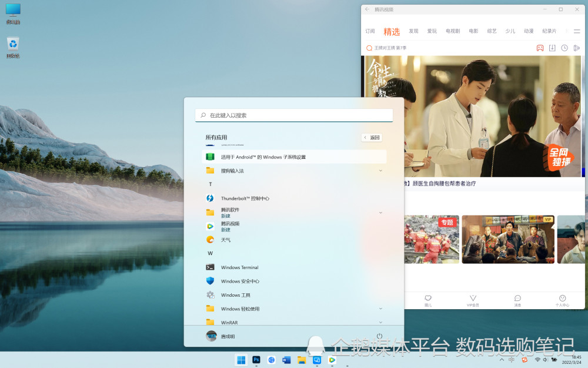Jump to letter T section header

[211, 184]
